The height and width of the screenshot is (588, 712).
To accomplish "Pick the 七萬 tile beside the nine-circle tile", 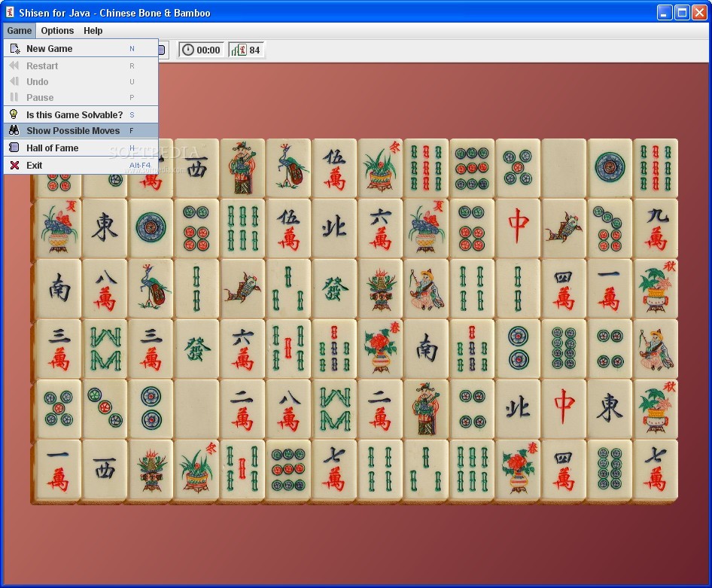I will pyautogui.click(x=334, y=470).
